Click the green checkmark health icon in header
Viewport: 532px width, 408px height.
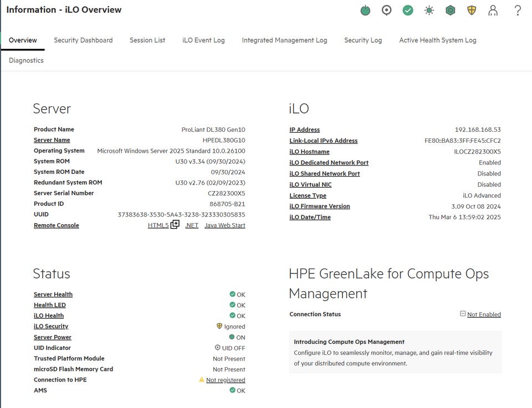(x=408, y=11)
